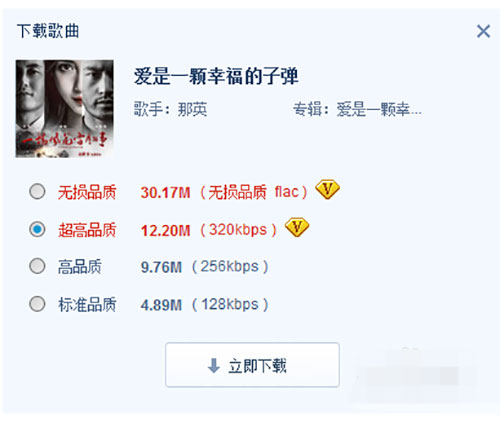Click the 无损品质 label text
Screen dimensions: 500x423
pos(87,192)
